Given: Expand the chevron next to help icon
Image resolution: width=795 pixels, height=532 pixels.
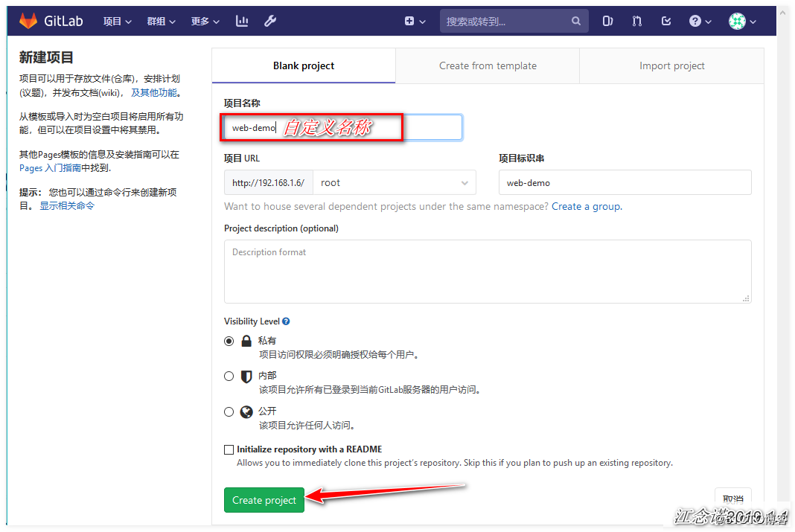Looking at the screenshot, I should coord(709,22).
